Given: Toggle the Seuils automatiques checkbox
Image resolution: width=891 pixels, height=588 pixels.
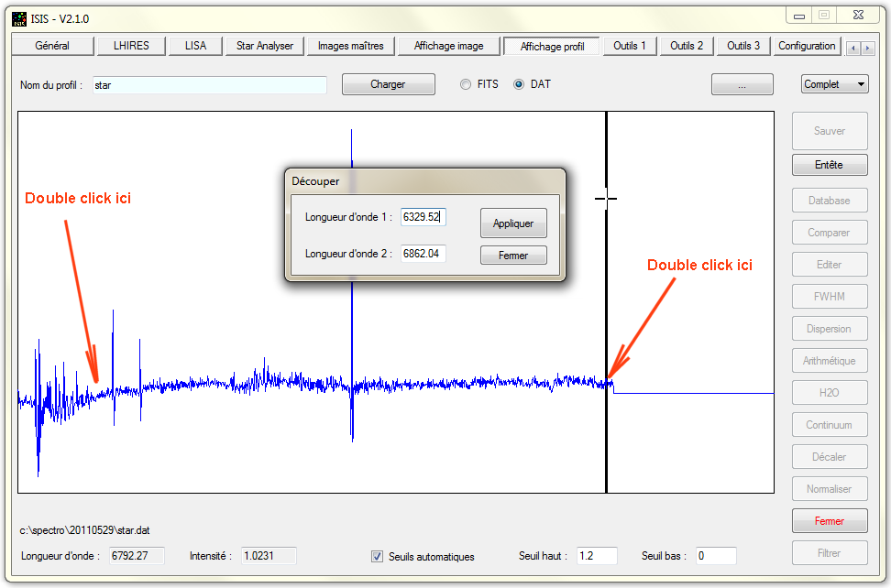Looking at the screenshot, I should [377, 556].
